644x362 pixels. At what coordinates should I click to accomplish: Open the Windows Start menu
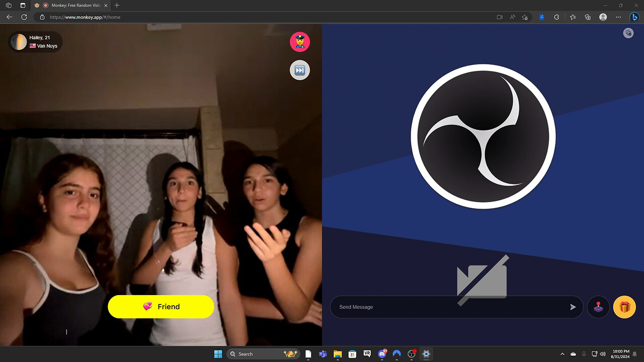[218, 354]
